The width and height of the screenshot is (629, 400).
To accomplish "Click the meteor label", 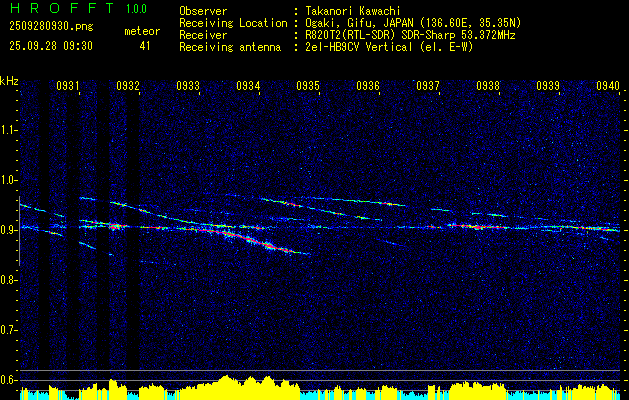I will 142,31.
